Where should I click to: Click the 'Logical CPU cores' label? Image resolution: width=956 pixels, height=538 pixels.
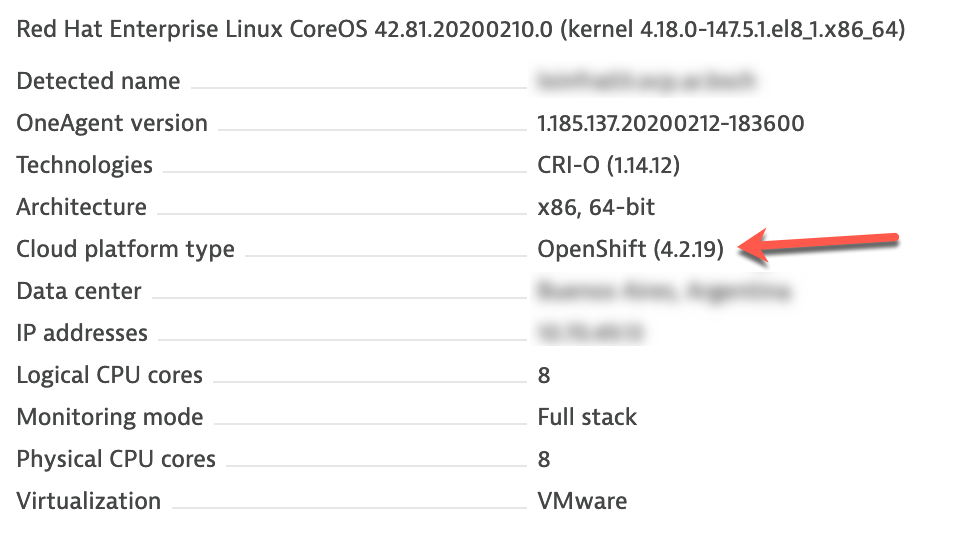click(109, 375)
